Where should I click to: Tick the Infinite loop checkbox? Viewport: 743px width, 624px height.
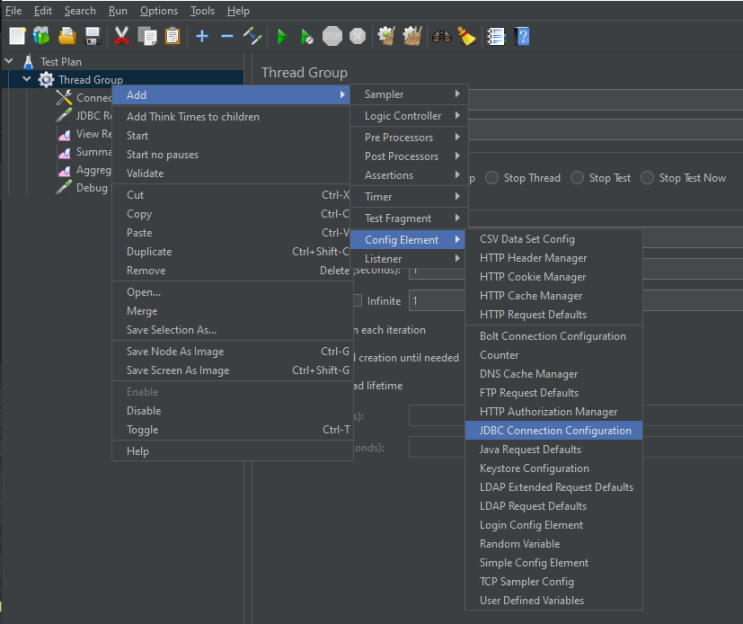click(x=358, y=300)
